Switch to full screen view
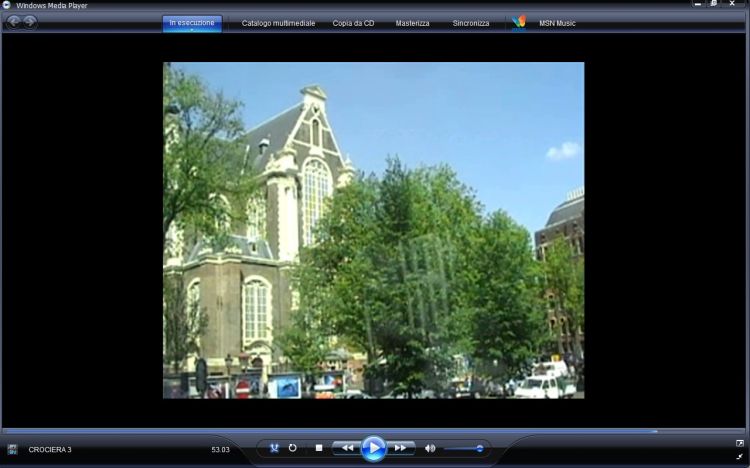The image size is (750, 468). (739, 444)
